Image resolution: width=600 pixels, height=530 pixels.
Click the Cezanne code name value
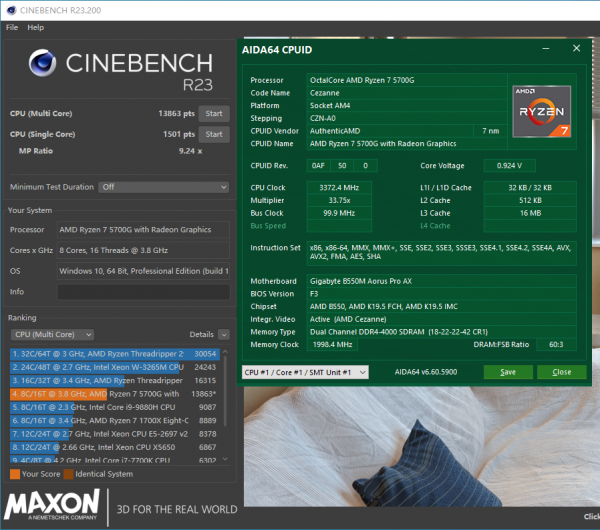[407, 93]
